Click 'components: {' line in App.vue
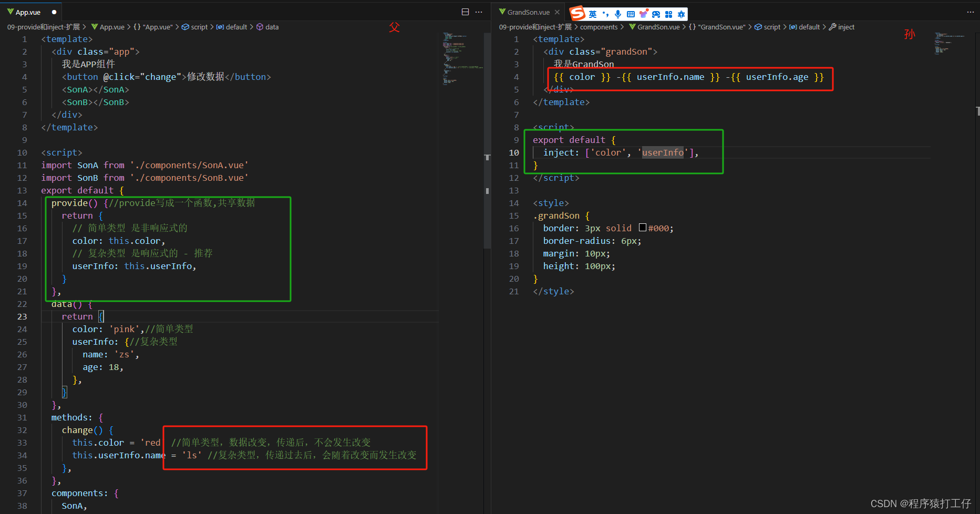This screenshot has width=980, height=514. [x=85, y=493]
